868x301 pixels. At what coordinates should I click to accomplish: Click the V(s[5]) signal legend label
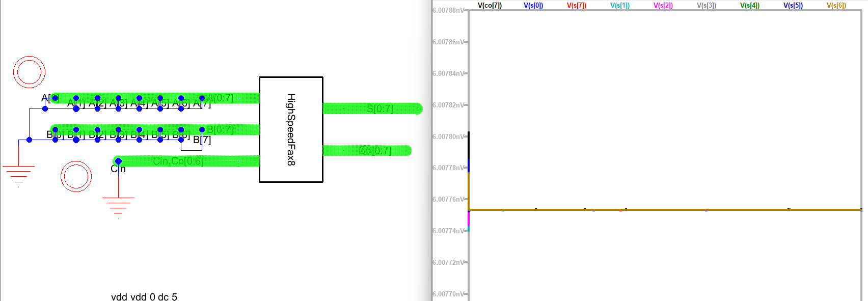pyautogui.click(x=793, y=6)
